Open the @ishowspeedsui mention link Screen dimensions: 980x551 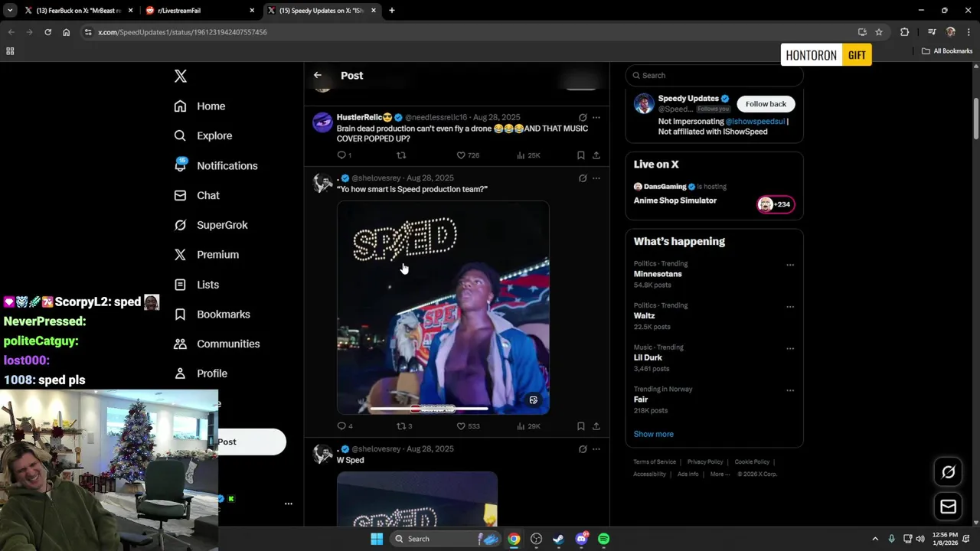tap(755, 122)
